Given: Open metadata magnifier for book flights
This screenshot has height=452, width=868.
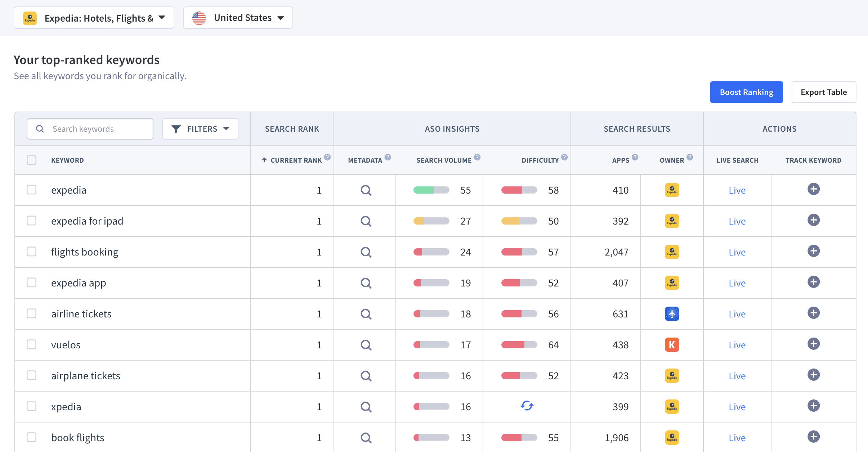Looking at the screenshot, I should pos(366,438).
